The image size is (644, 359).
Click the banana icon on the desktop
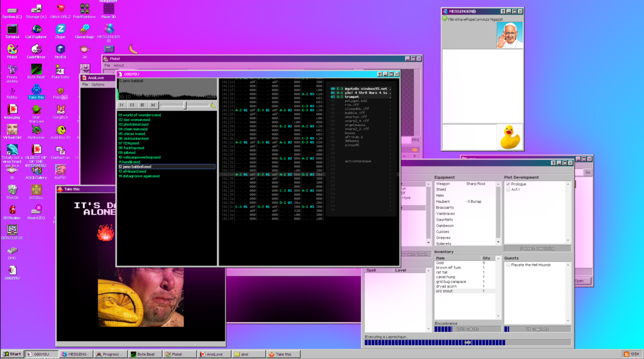(134, 48)
